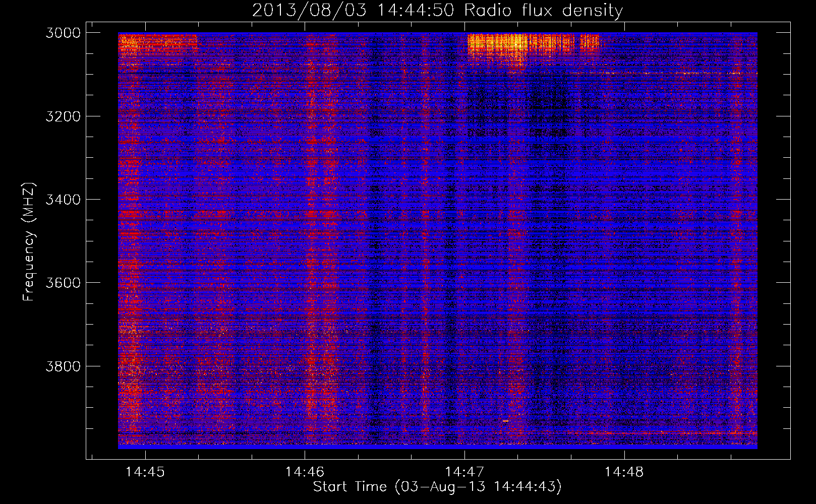Click the '14:47' time axis label

pyautogui.click(x=464, y=472)
